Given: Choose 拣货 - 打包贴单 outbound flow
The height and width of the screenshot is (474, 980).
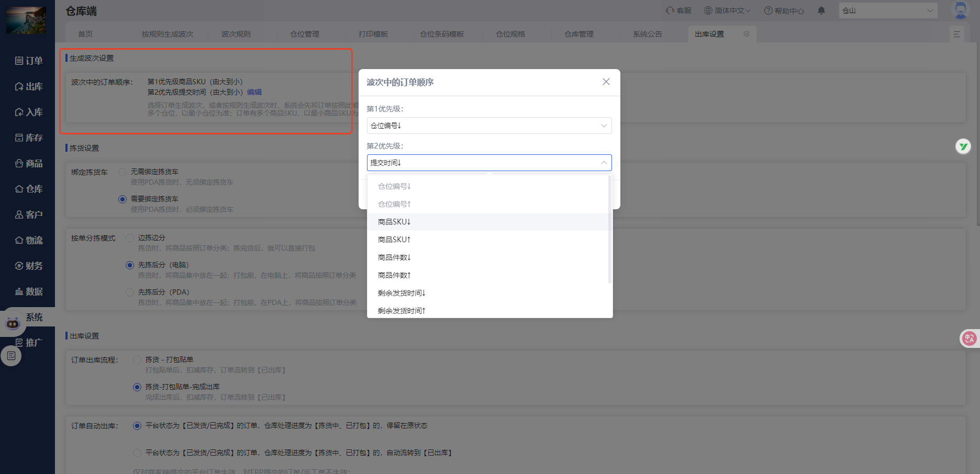Looking at the screenshot, I should coord(137,360).
